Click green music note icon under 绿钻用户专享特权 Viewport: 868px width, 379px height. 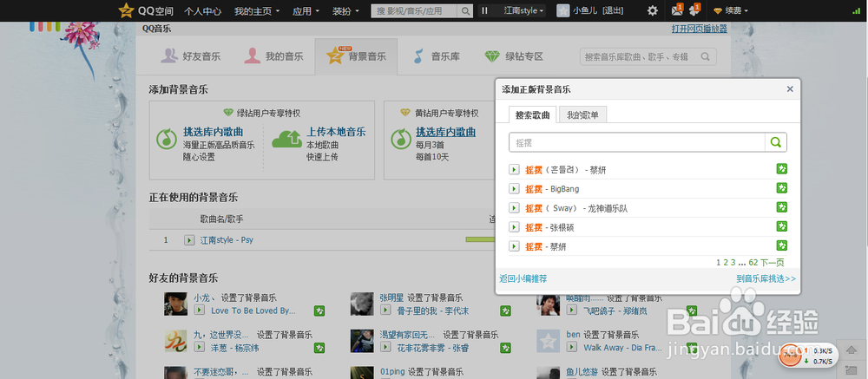pyautogui.click(x=166, y=138)
